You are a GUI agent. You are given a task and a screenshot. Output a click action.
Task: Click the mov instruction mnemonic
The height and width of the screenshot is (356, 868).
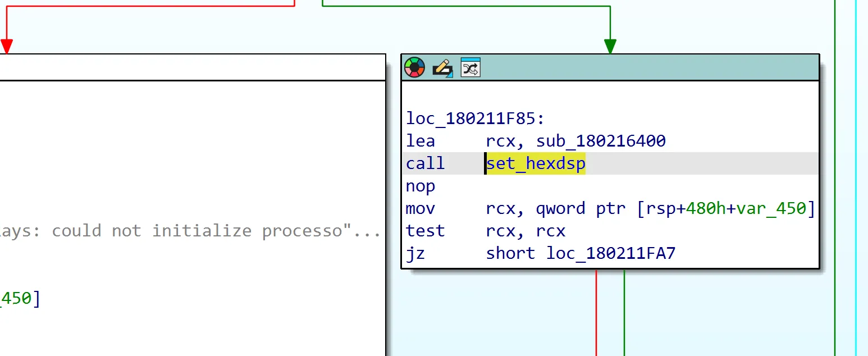tap(420, 208)
